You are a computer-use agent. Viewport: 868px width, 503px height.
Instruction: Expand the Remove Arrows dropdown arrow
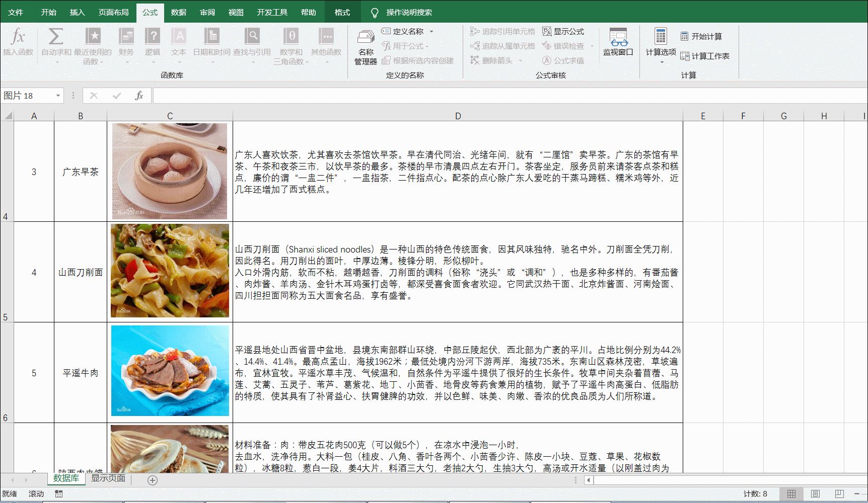[520, 61]
